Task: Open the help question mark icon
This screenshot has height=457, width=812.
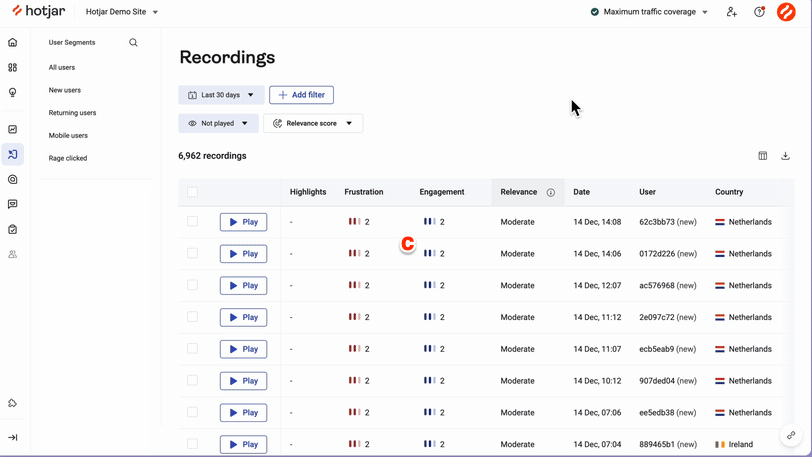Action: 759,12
